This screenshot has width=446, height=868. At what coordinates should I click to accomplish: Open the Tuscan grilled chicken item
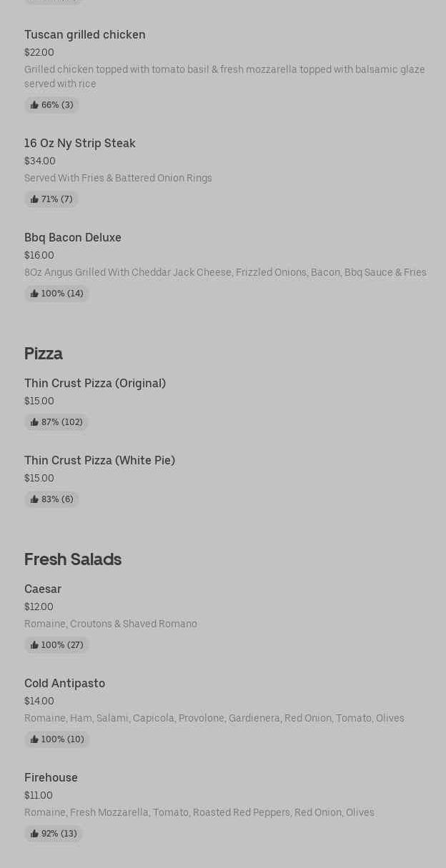pyautogui.click(x=85, y=34)
